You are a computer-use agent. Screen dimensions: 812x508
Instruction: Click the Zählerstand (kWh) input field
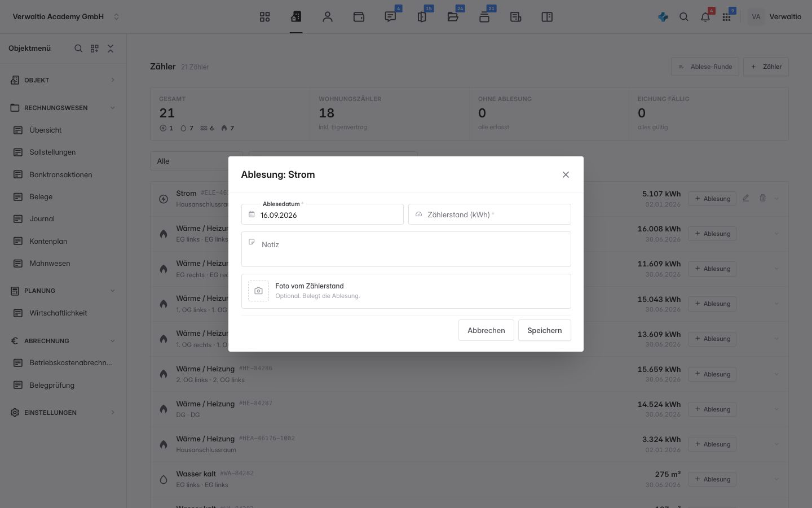coord(489,214)
